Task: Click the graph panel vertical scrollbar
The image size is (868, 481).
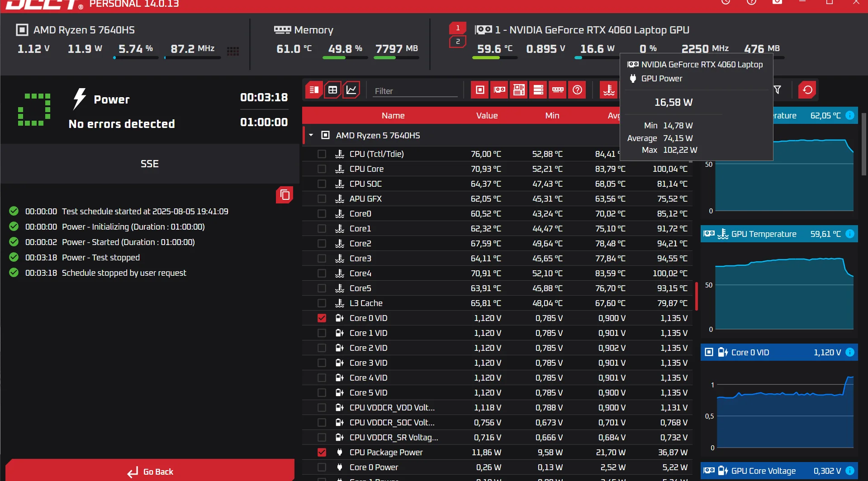Action: click(864, 144)
